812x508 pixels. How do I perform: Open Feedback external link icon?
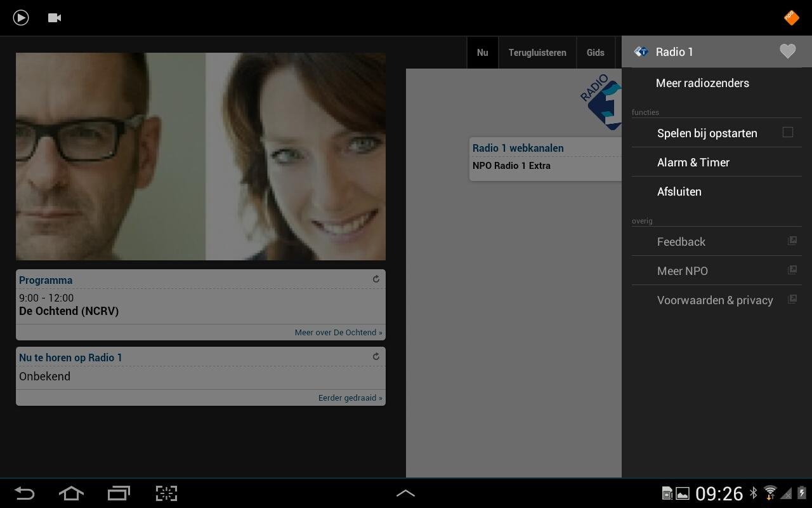[x=792, y=241]
